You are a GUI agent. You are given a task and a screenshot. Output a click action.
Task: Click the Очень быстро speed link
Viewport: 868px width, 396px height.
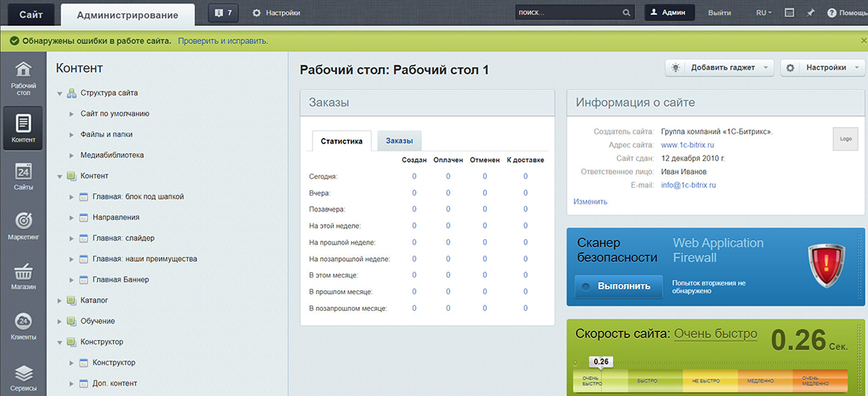[715, 334]
